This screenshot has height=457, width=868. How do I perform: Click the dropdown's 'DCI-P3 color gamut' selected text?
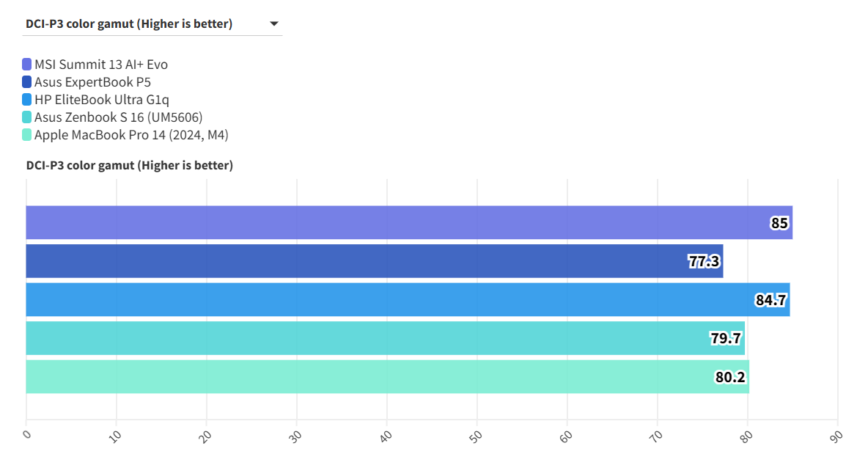(129, 24)
